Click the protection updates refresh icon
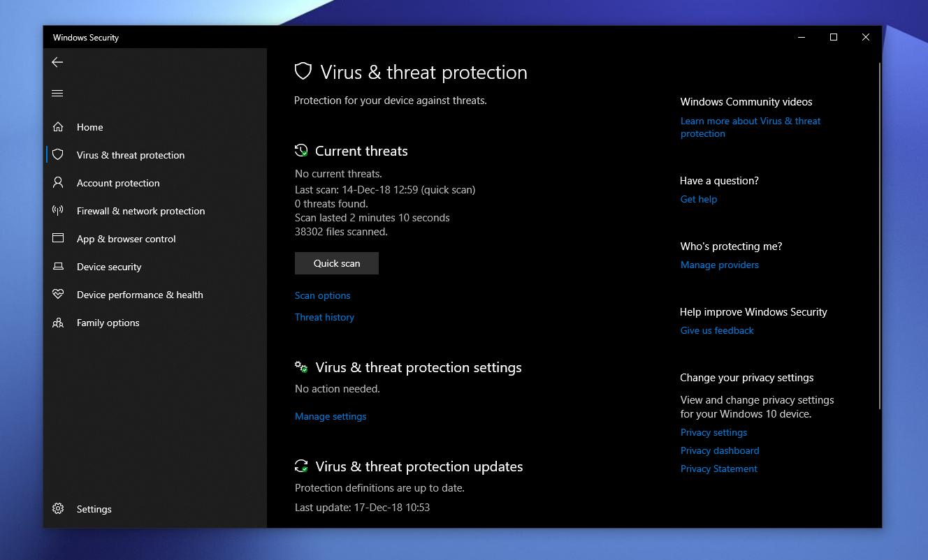The width and height of the screenshot is (928, 560). pos(301,466)
